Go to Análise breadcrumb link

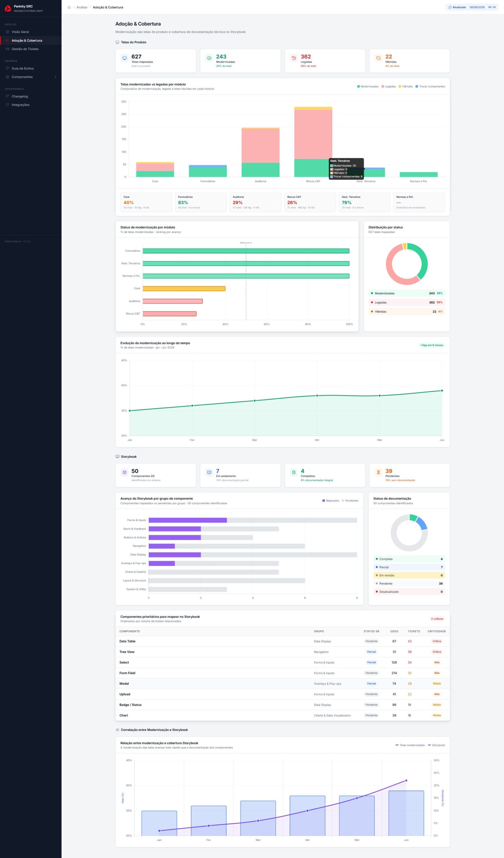[x=82, y=7]
